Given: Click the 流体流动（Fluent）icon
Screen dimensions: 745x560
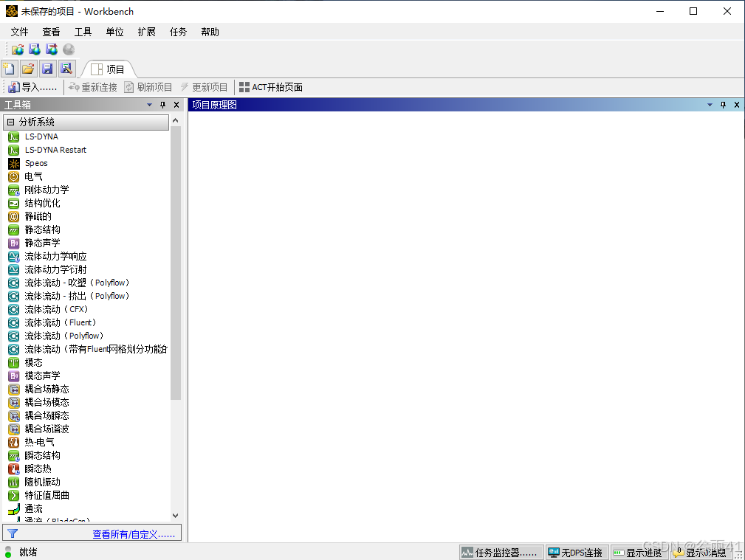Looking at the screenshot, I should (14, 323).
